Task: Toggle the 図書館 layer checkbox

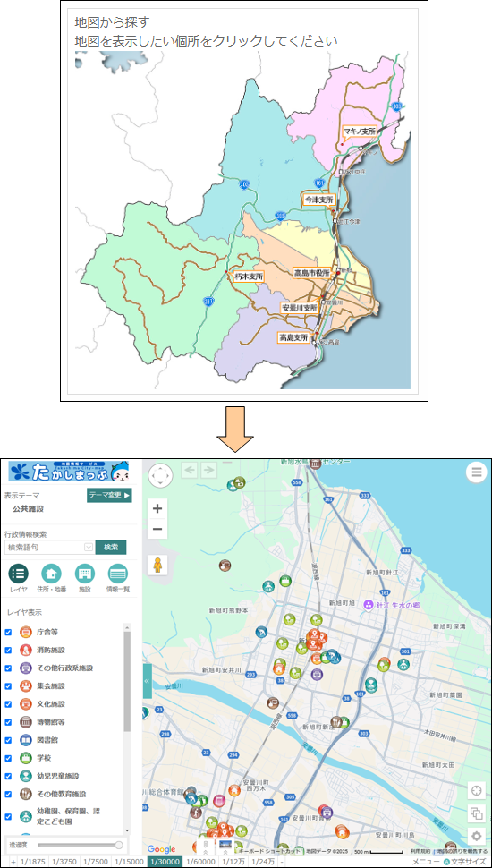Action: point(8,740)
